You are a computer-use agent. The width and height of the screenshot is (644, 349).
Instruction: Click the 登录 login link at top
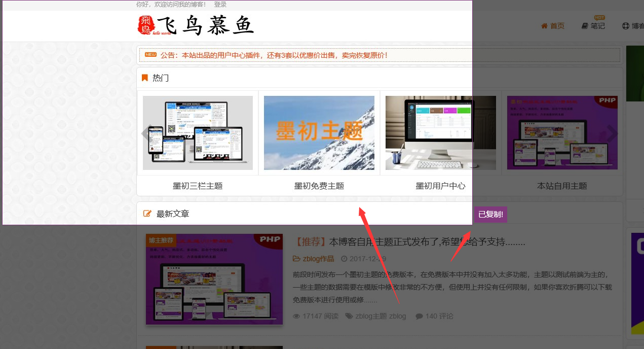click(220, 4)
